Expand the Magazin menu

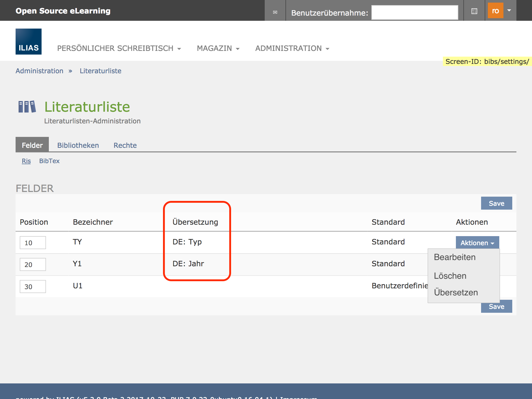(x=218, y=48)
